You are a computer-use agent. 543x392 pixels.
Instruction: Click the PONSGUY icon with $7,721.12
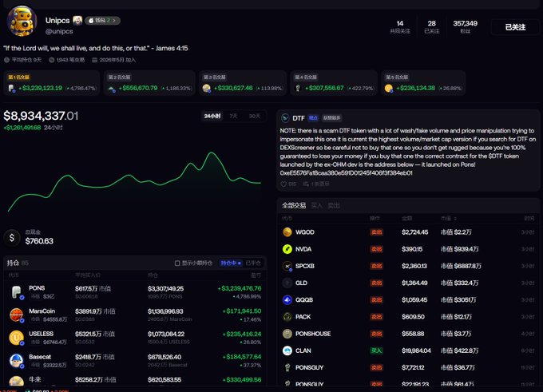pyautogui.click(x=287, y=368)
